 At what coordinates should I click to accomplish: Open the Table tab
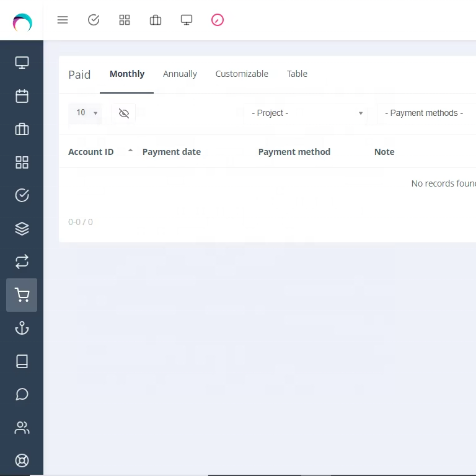click(297, 74)
